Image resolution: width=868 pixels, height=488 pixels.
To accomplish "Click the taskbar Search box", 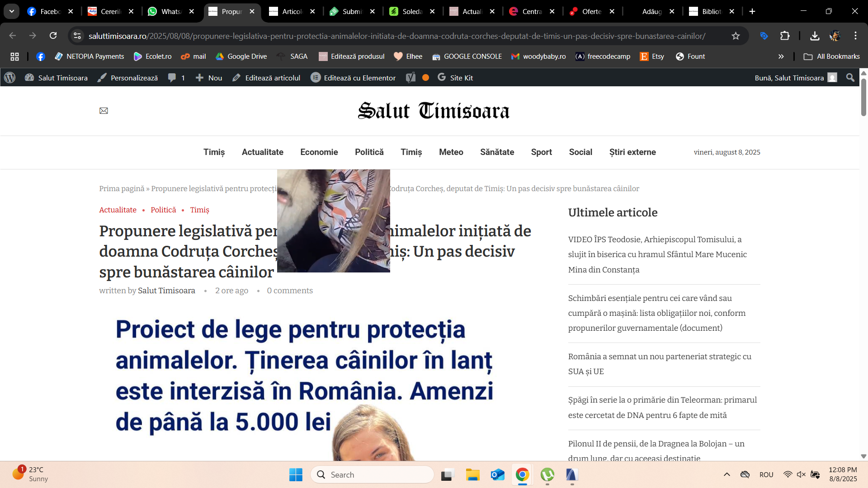I will (372, 474).
